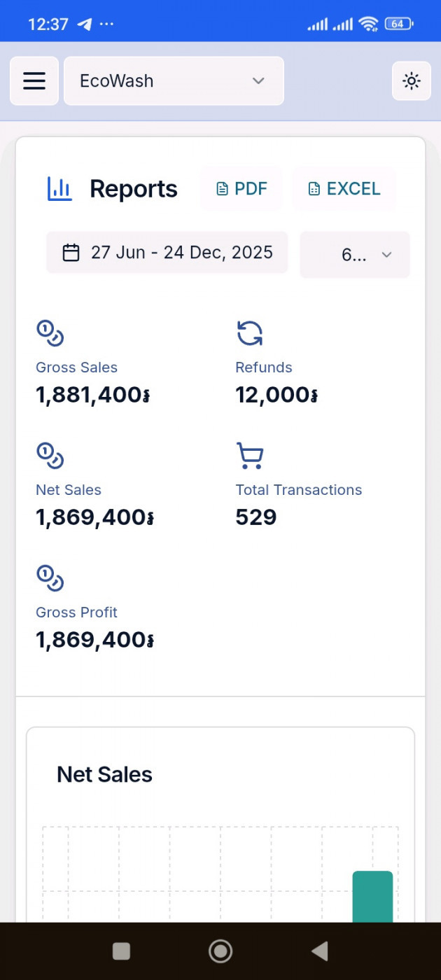Click the Total Transactions cart icon

coord(250,456)
